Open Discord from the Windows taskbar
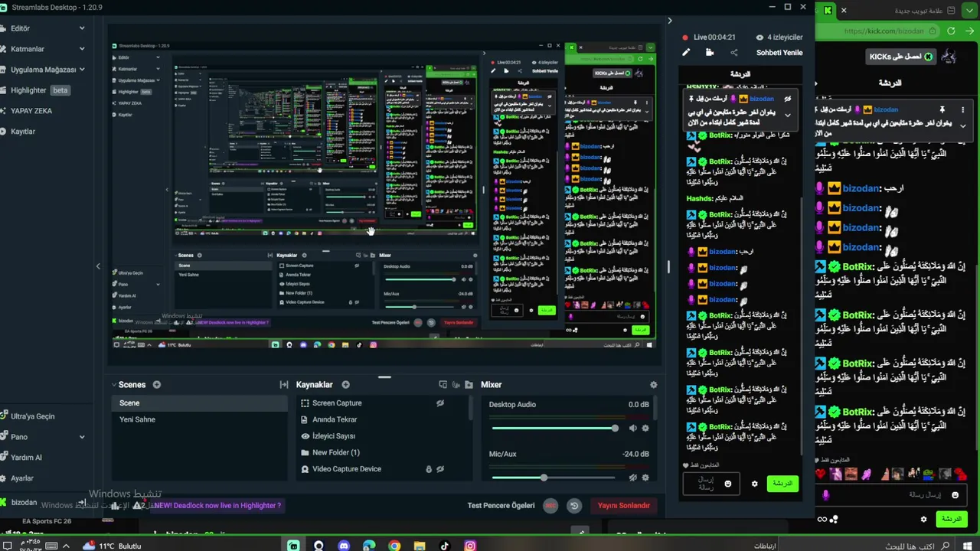980x551 pixels. tap(344, 546)
